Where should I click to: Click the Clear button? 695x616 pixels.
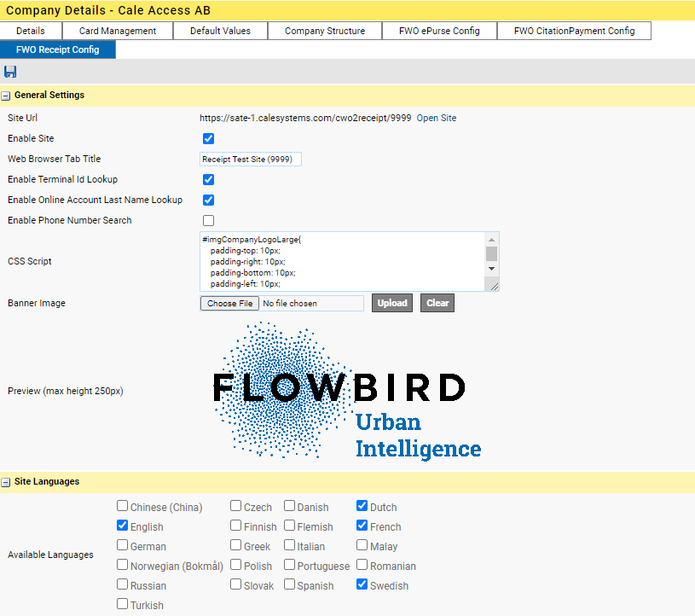437,303
